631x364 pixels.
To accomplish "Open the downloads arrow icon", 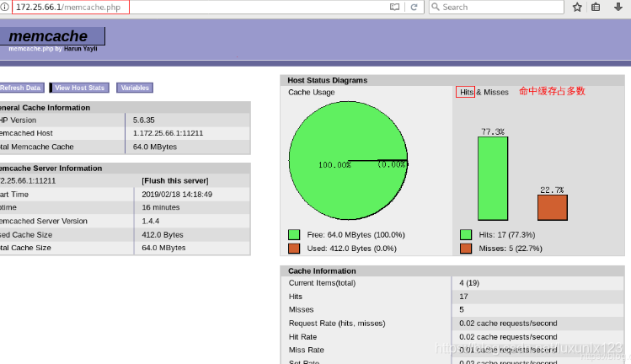I will (x=618, y=7).
